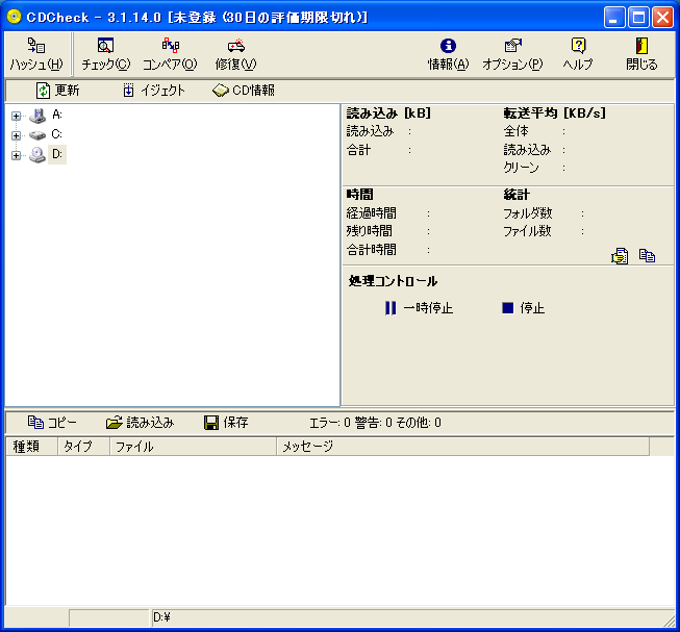
Task: Open the ヘルプ help
Action: click(x=578, y=54)
